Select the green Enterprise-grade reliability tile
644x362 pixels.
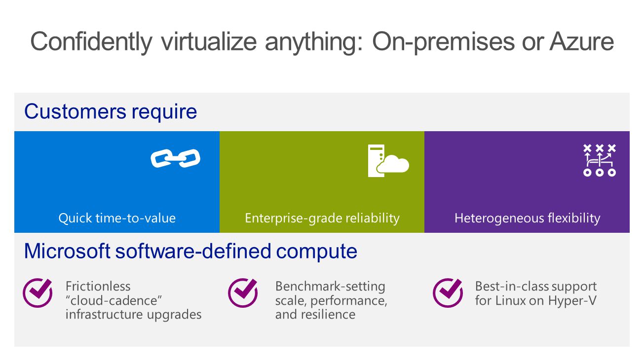322,182
